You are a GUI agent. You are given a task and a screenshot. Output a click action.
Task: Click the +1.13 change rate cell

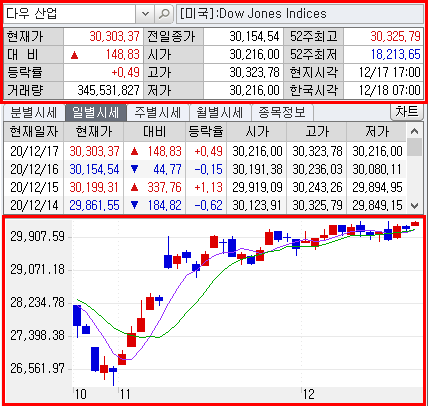pyautogui.click(x=208, y=187)
